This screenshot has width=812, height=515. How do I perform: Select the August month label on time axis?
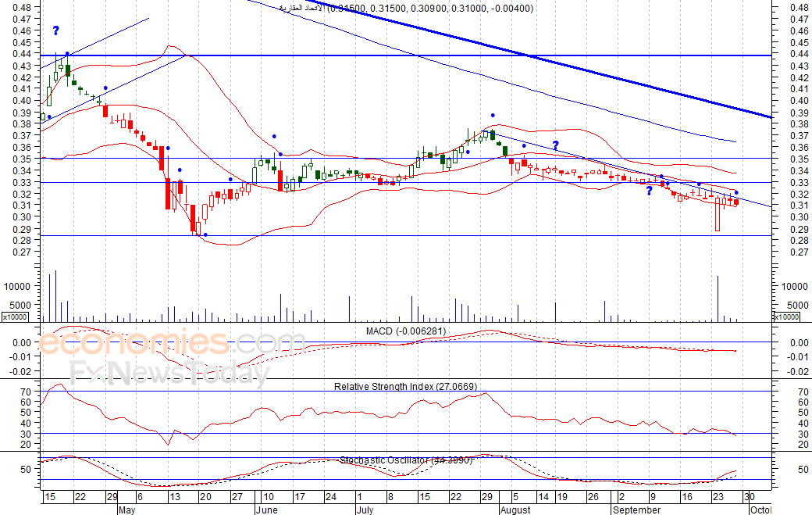tap(515, 510)
